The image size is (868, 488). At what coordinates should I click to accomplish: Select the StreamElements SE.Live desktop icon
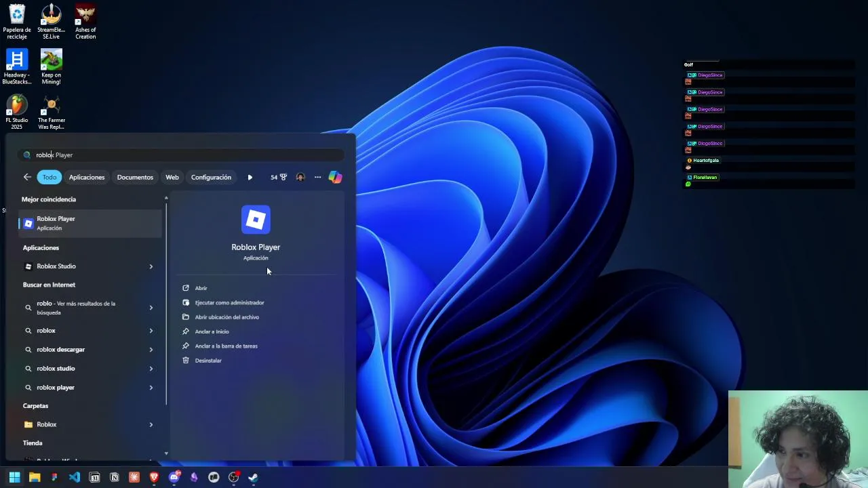click(x=52, y=22)
